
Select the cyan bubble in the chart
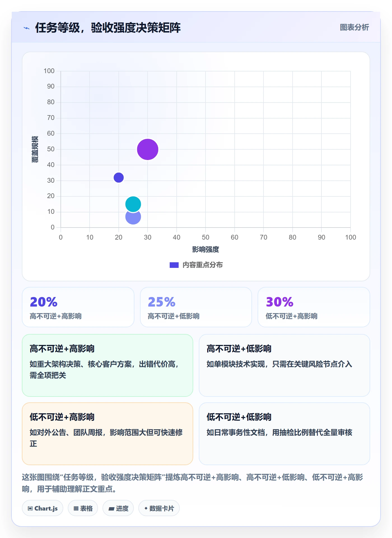coord(133,204)
